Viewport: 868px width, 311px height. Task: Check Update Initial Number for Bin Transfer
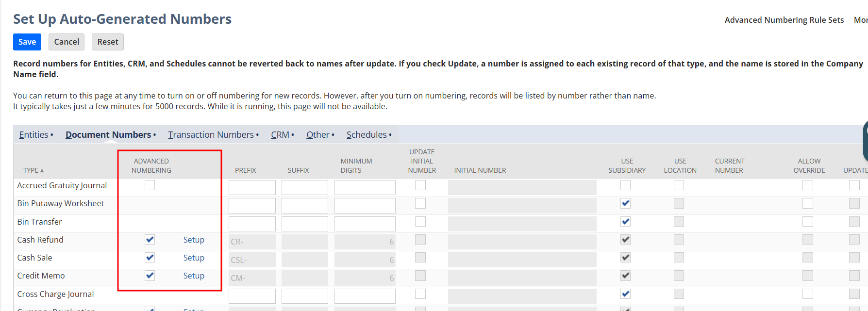[x=420, y=222]
